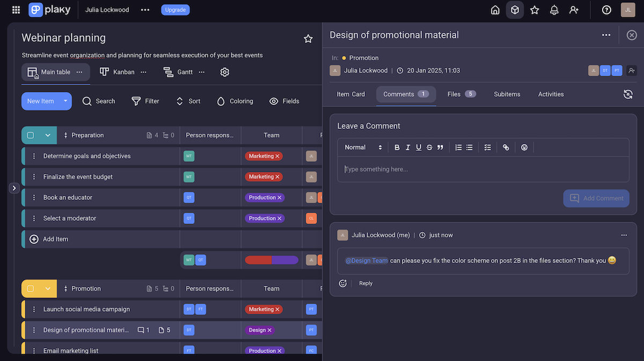Expand the collapsed left sidebar arrow
Screen dimensions: 644x361
(14, 188)
